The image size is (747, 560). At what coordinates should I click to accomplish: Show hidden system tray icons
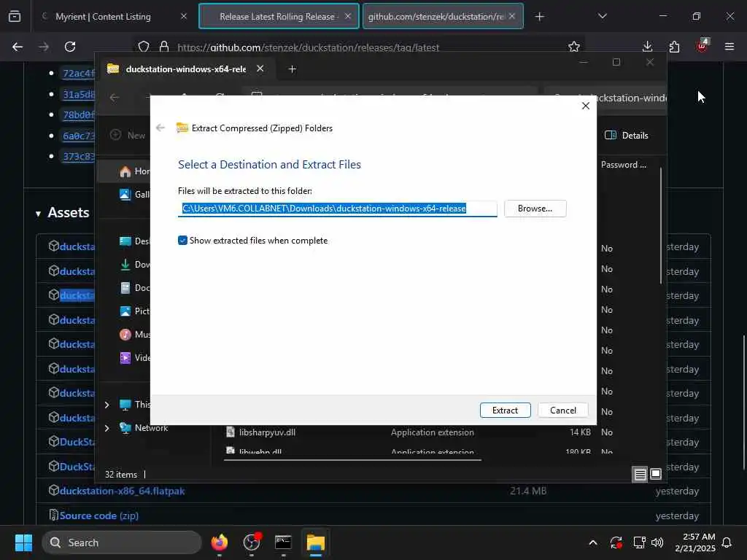tap(592, 542)
